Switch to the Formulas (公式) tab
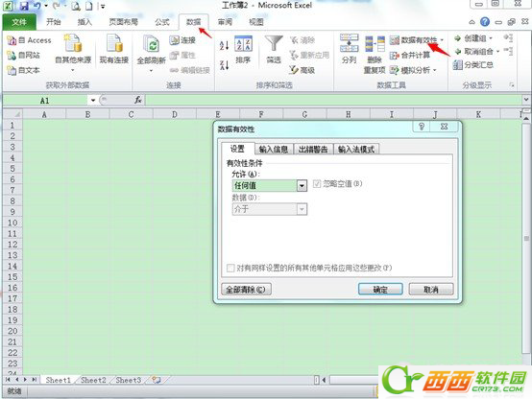The image size is (532, 399). tap(162, 22)
